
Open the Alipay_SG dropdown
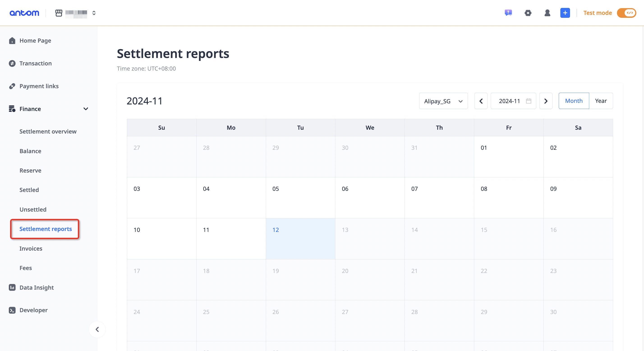[443, 101]
